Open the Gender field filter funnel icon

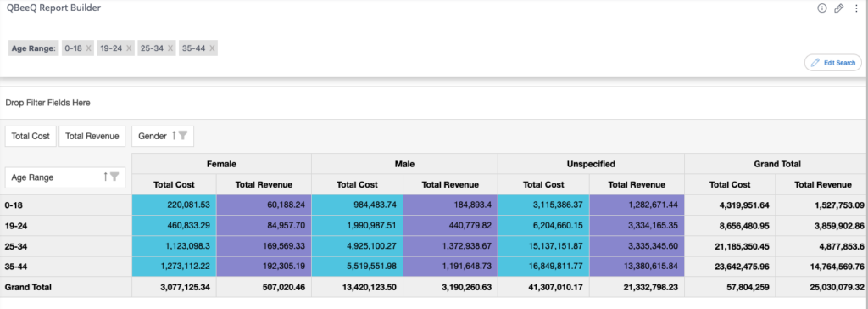[183, 135]
